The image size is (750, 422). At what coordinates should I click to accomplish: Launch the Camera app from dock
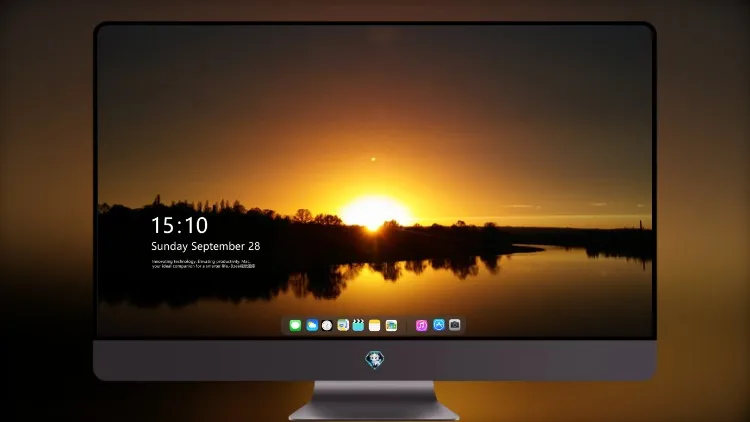[x=455, y=325]
